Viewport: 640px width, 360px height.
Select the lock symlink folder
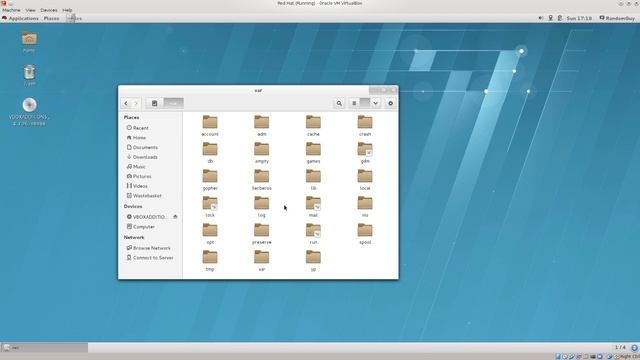click(210, 207)
